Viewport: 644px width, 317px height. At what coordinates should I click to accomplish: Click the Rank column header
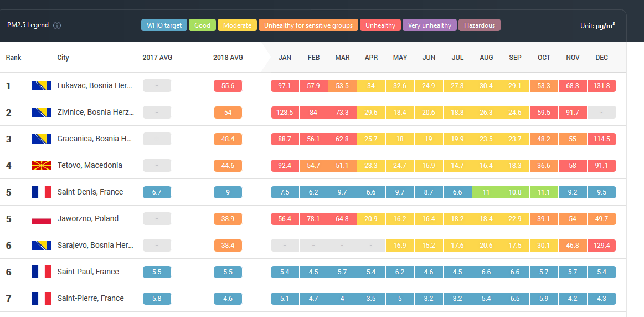pyautogui.click(x=14, y=58)
